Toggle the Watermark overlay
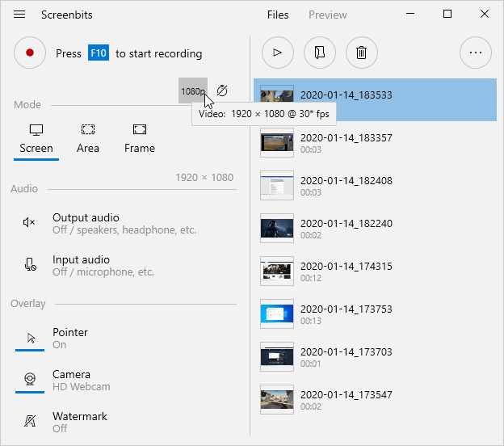504x446 pixels. click(x=30, y=421)
